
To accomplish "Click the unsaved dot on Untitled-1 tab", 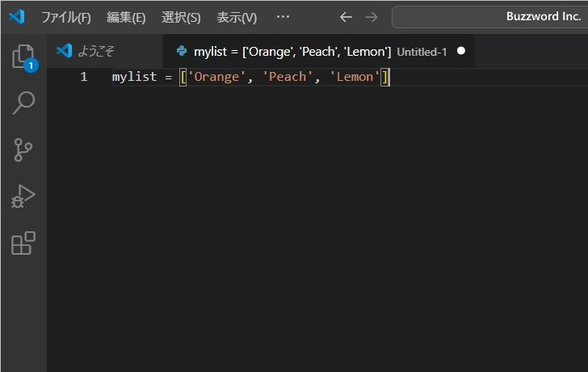I will click(x=461, y=51).
